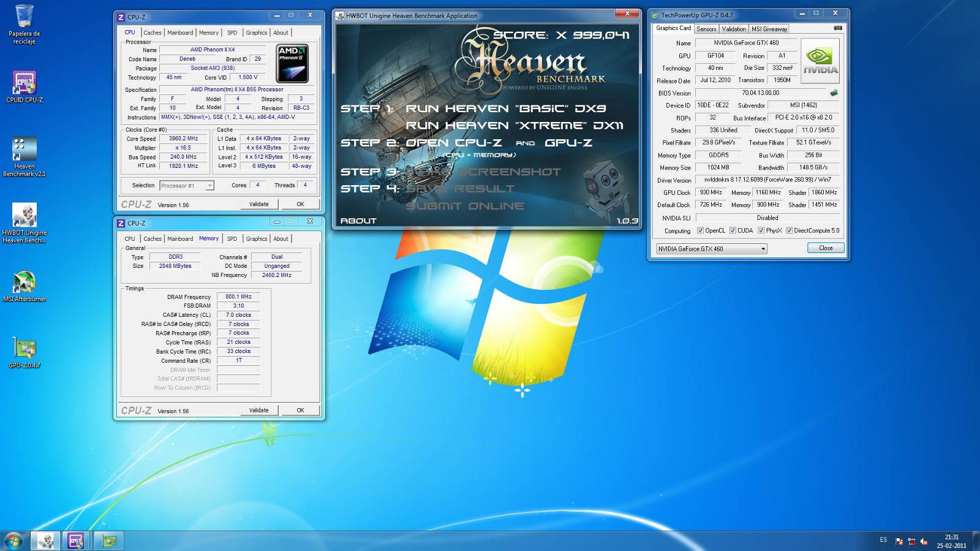980x551 pixels.
Task: Click the NVIDIA logo in GPU-Z
Action: pyautogui.click(x=820, y=61)
